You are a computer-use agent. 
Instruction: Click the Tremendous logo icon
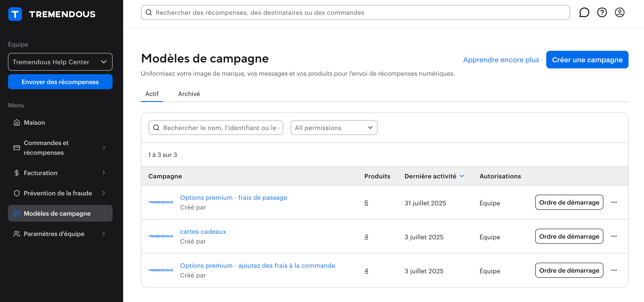click(15, 14)
